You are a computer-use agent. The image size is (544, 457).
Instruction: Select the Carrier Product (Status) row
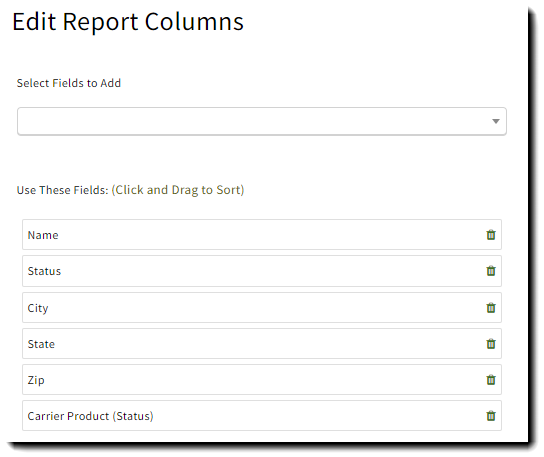click(262, 416)
